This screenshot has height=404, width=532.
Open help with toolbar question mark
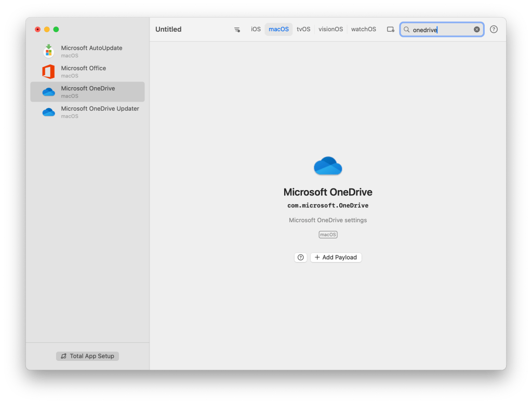tap(494, 30)
